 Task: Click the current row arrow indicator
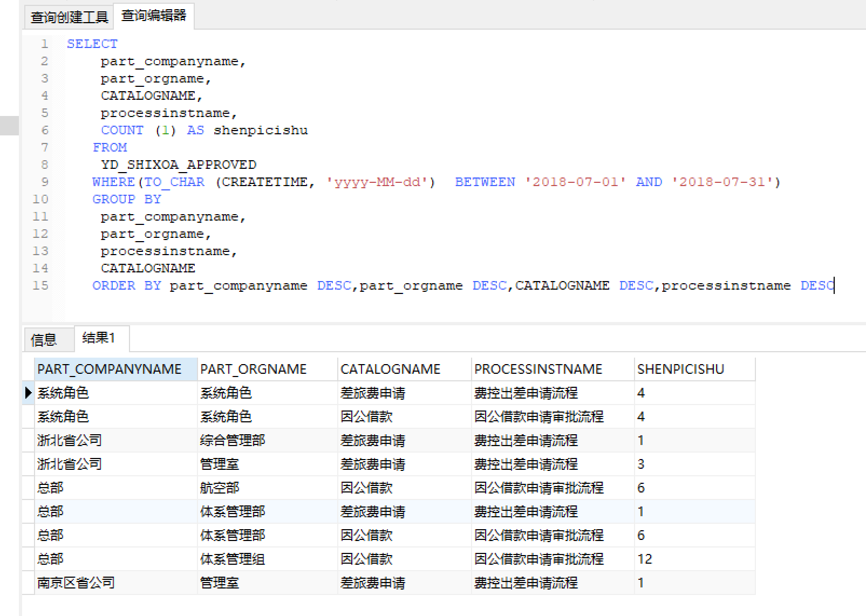pyautogui.click(x=28, y=393)
